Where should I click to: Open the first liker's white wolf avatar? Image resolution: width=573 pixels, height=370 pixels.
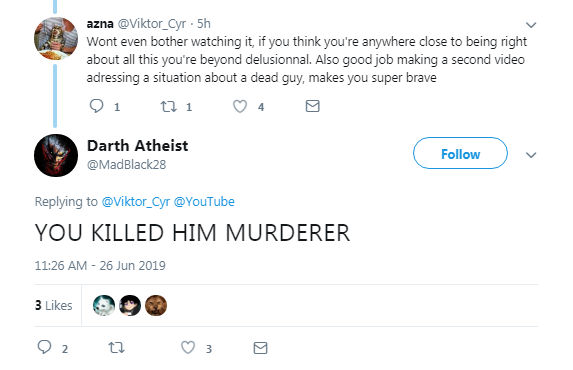(x=104, y=305)
